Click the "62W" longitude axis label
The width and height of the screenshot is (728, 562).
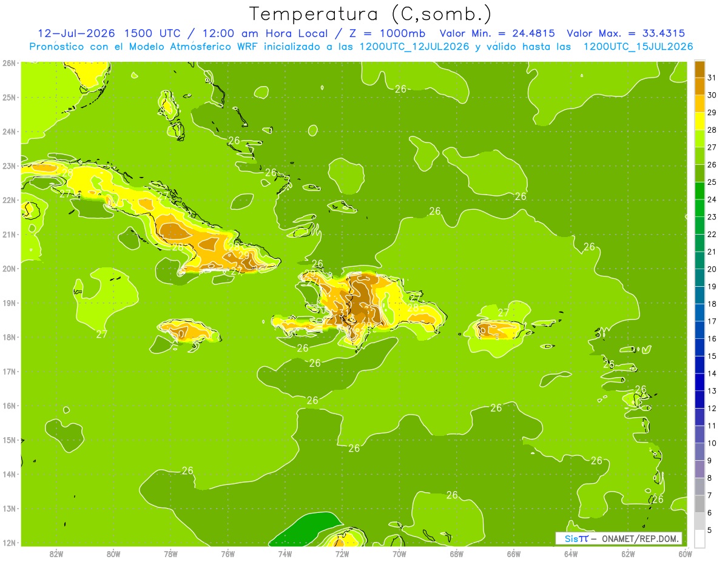coord(628,553)
